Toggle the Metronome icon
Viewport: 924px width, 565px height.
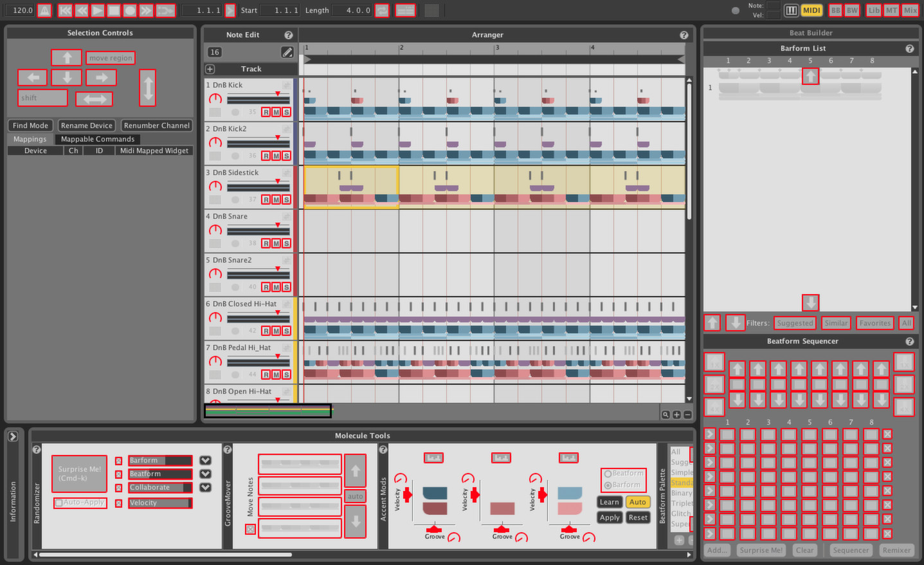tap(44, 10)
